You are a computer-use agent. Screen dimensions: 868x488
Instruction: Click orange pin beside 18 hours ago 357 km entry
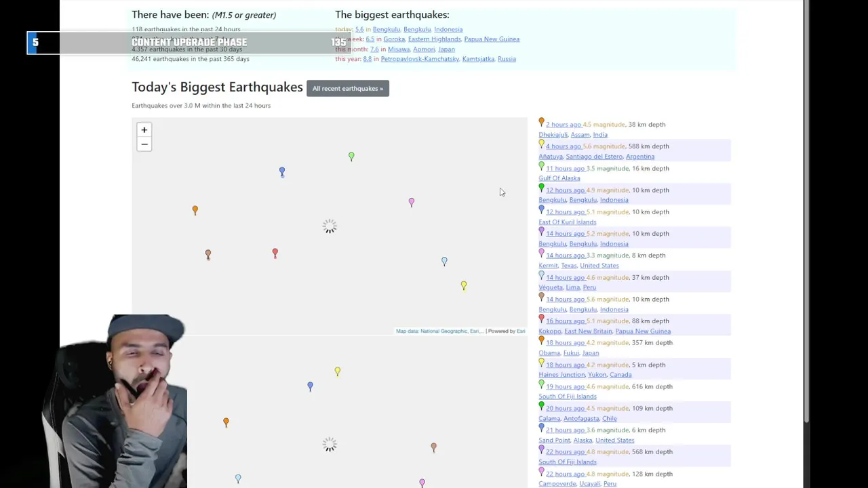click(541, 340)
